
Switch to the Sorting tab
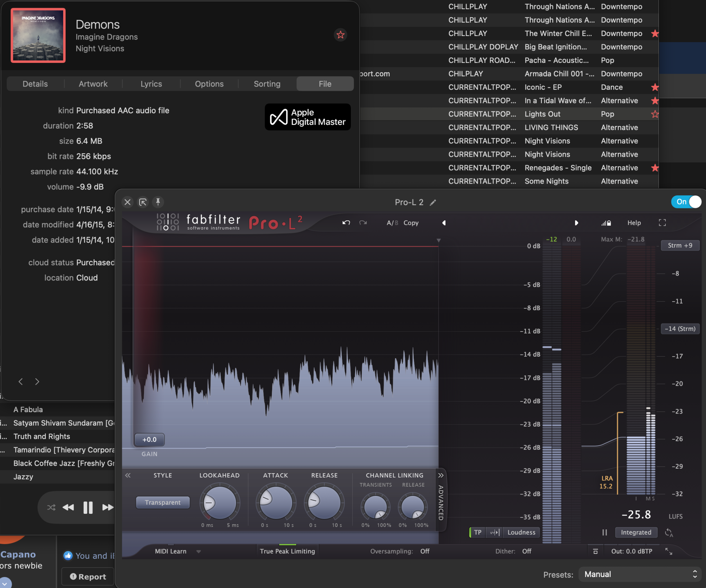point(267,84)
